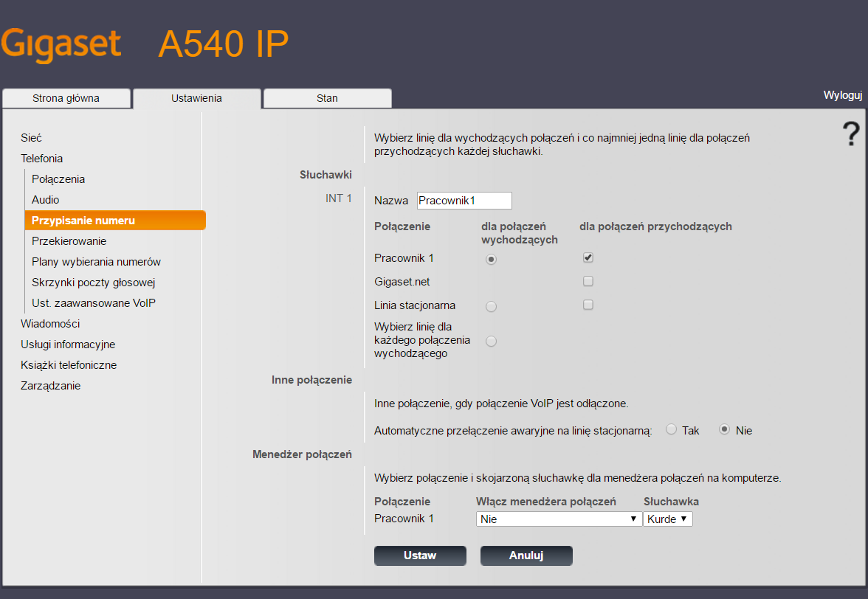
Task: Open the Książki telefoniczne section
Action: pos(69,365)
